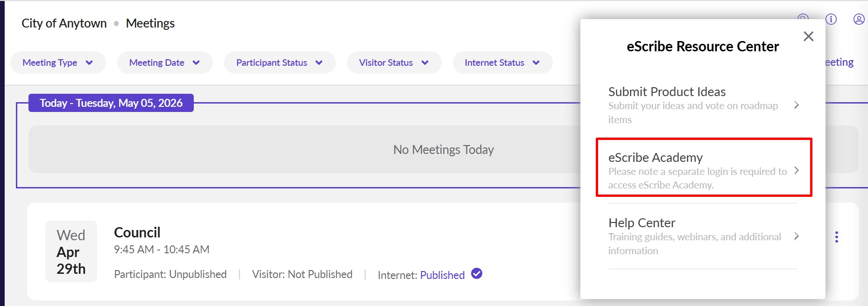Click the Help Center chevron arrow
The width and height of the screenshot is (868, 306).
pyautogui.click(x=797, y=236)
